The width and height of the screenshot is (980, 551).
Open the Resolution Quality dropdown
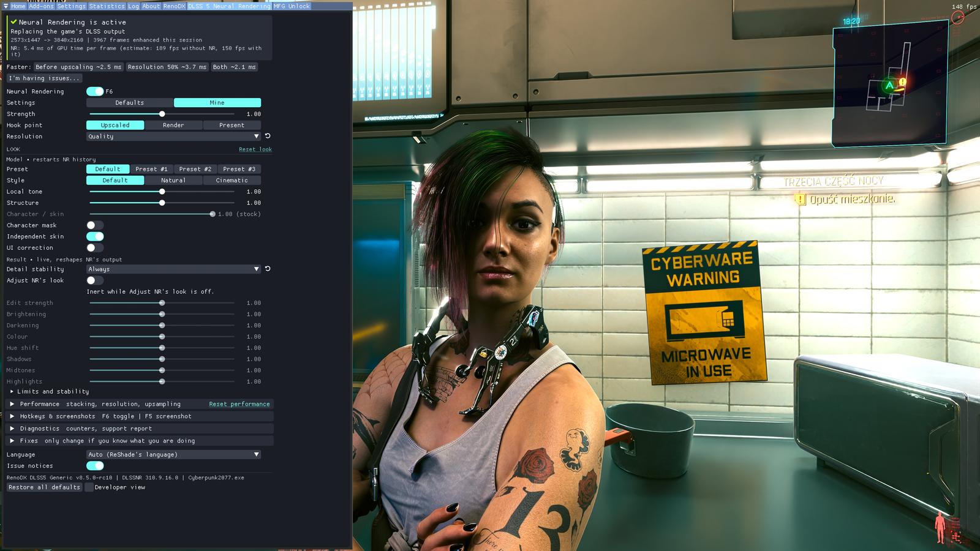pos(173,136)
